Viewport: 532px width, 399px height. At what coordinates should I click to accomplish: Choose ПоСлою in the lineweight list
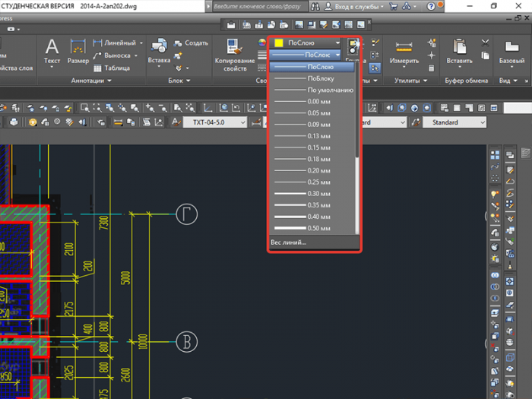pyautogui.click(x=312, y=67)
